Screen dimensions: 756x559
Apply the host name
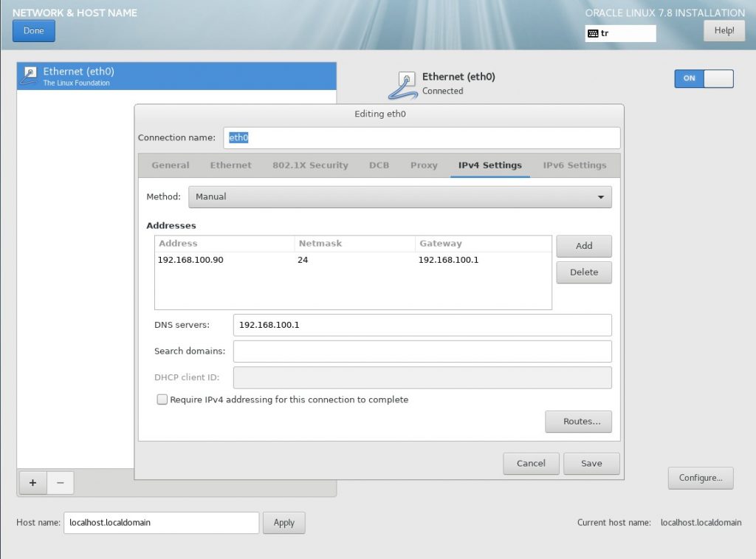click(284, 523)
